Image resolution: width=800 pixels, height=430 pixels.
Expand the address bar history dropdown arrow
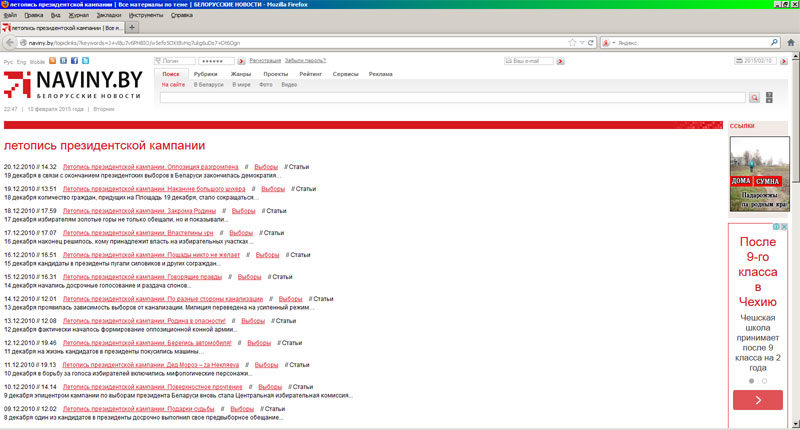[583, 43]
